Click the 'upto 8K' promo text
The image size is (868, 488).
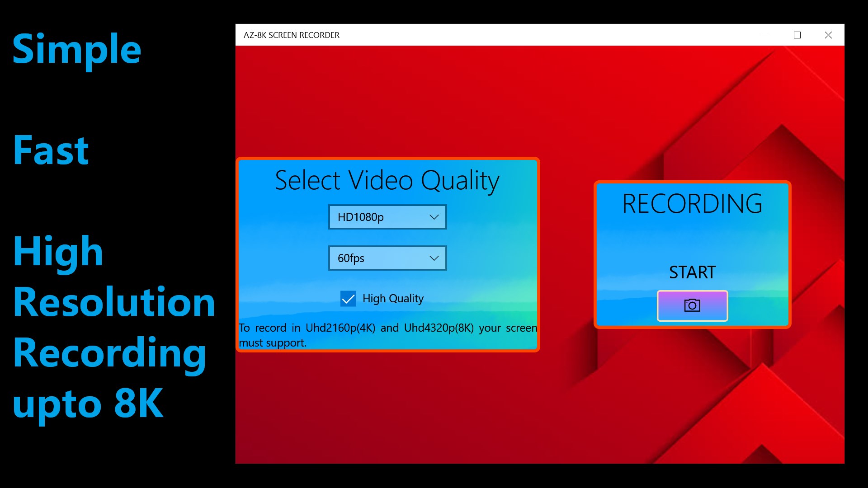pos(88,404)
